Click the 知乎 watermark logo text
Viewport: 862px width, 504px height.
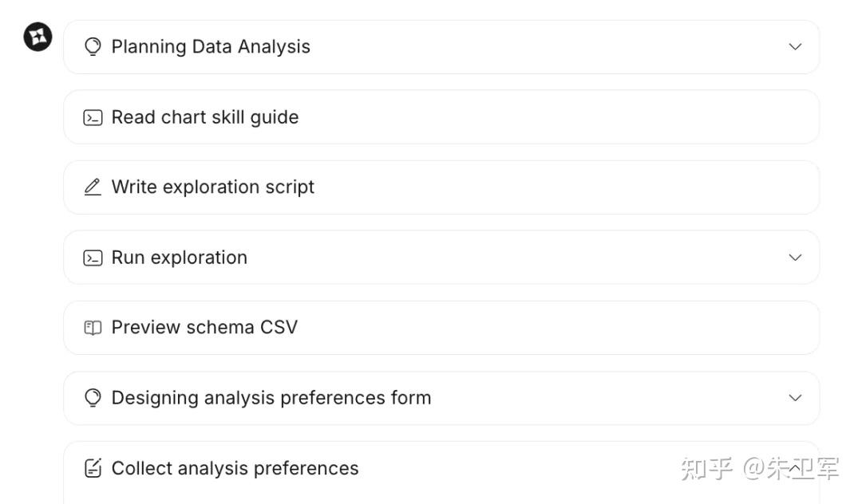click(x=706, y=469)
